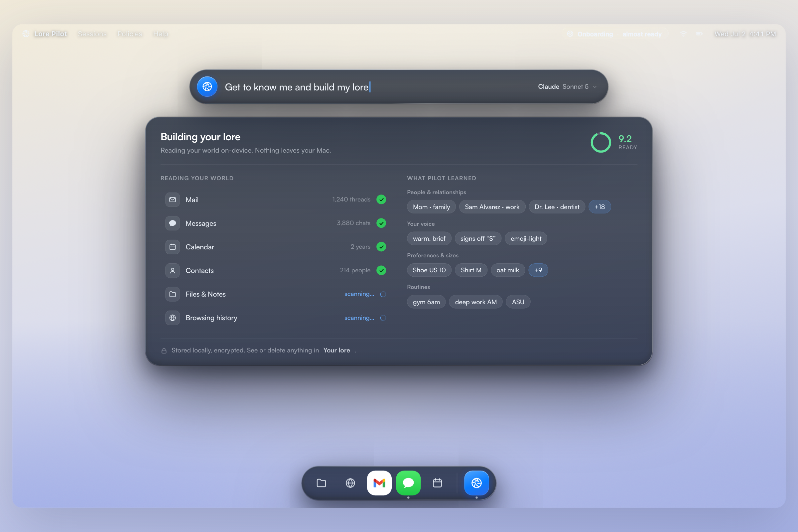Click the date and time in the menu bar

(x=745, y=34)
